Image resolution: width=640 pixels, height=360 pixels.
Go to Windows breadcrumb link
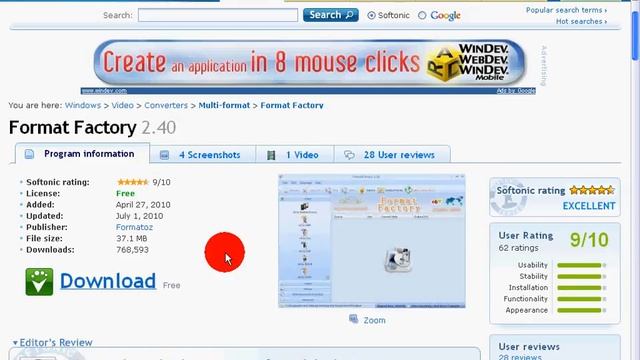[x=83, y=105]
